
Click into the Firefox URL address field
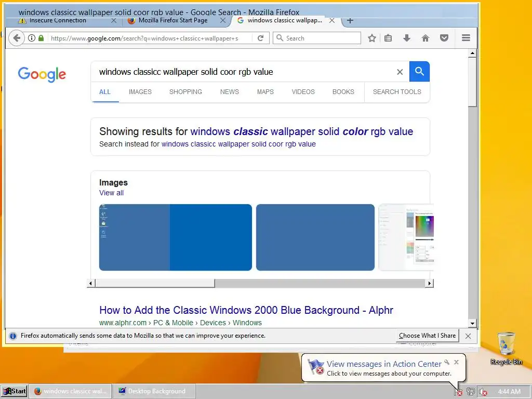tap(149, 38)
